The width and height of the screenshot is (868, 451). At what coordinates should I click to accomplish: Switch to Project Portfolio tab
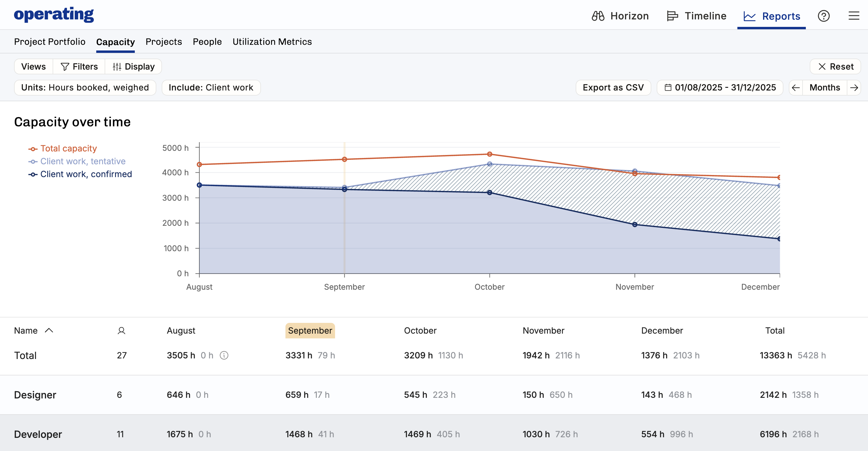click(50, 42)
